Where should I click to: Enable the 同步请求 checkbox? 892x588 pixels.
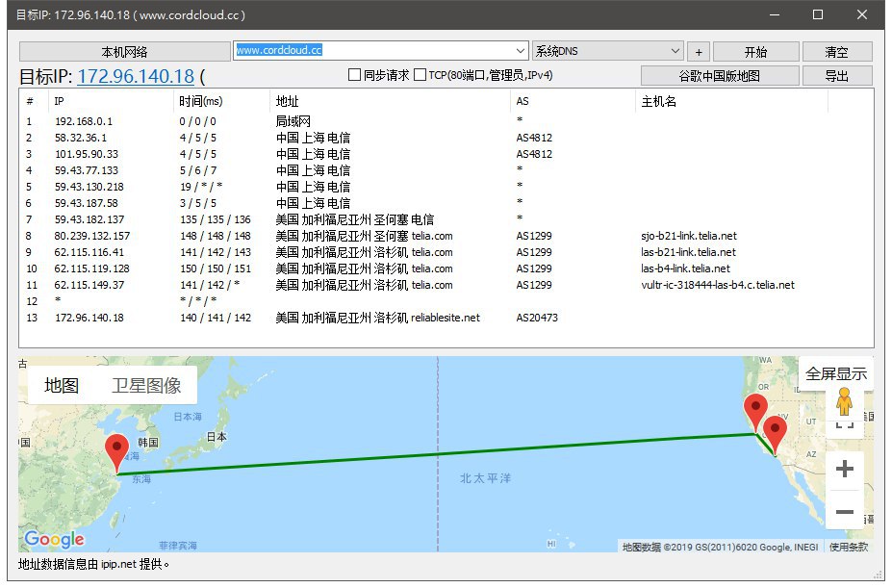pos(354,75)
